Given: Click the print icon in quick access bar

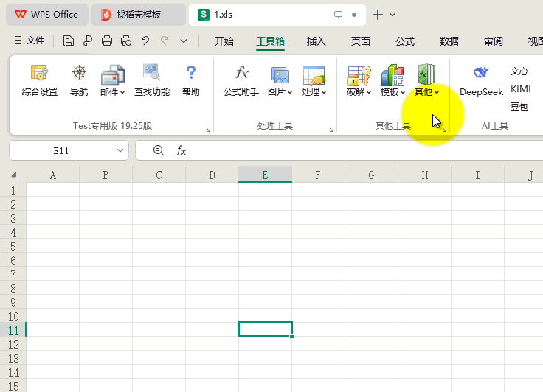Looking at the screenshot, I should coord(107,41).
